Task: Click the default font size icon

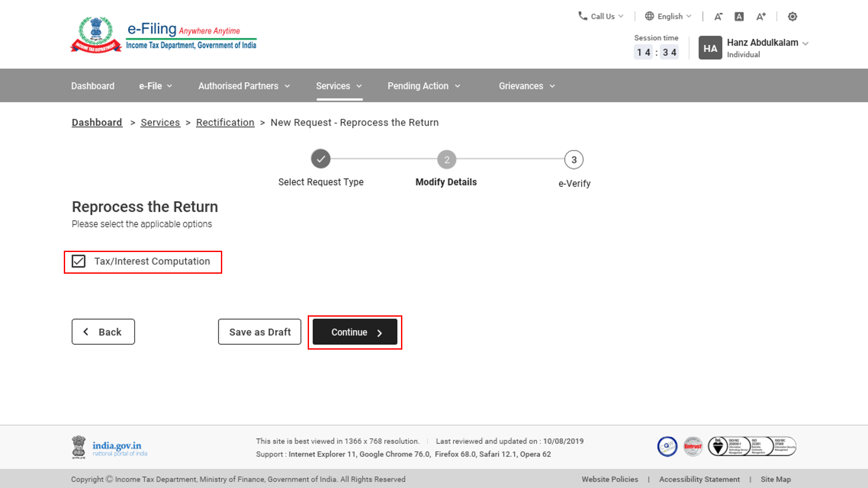Action: point(739,16)
